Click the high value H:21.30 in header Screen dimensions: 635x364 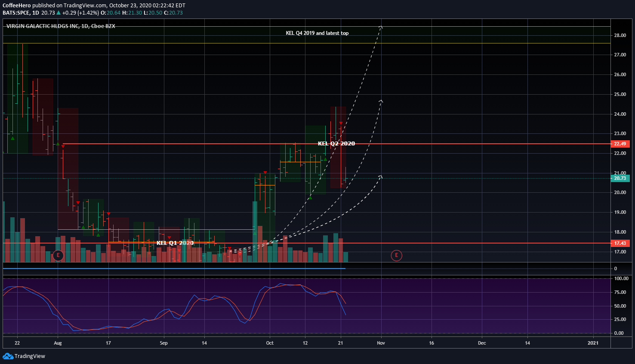[x=132, y=13]
